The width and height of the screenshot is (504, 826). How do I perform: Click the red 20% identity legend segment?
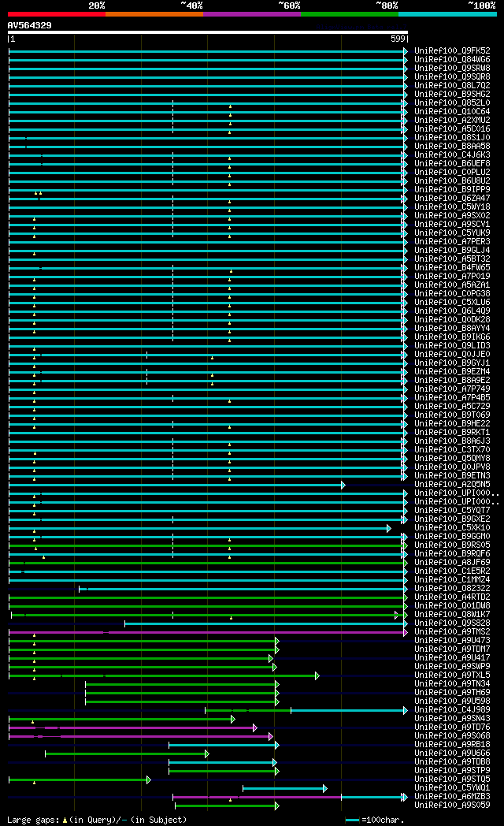click(56, 14)
